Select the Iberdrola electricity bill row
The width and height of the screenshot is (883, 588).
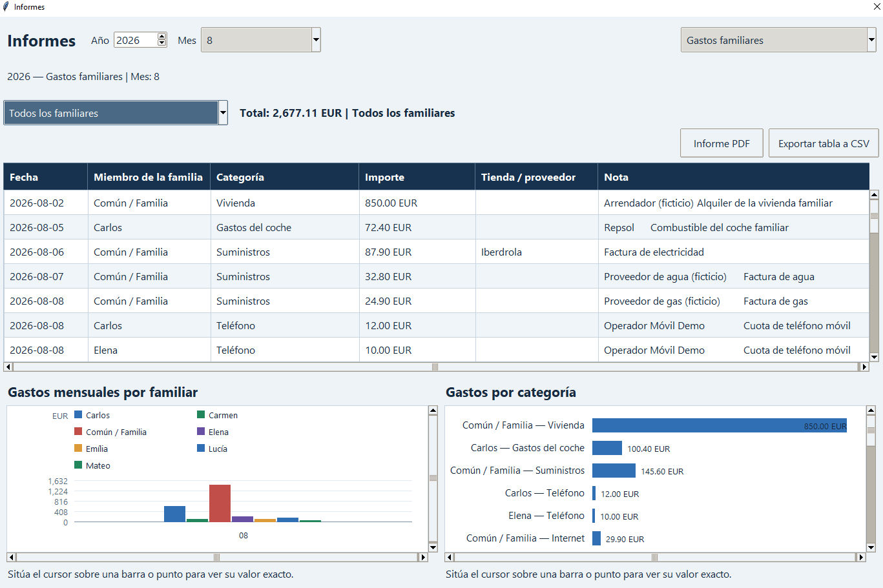436,252
